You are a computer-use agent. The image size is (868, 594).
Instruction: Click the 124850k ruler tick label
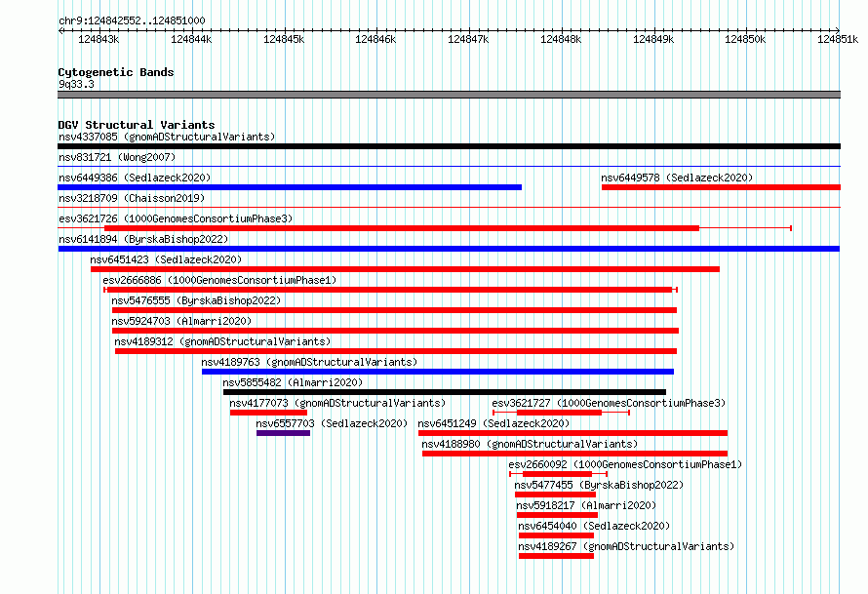[x=745, y=39]
